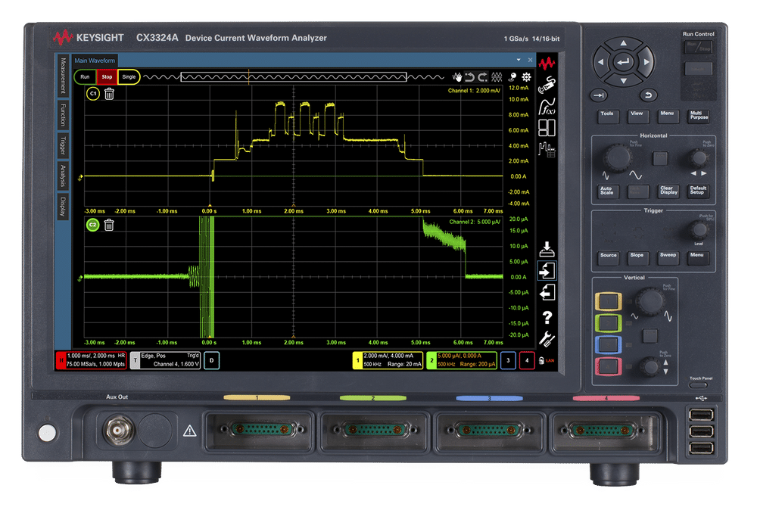Click the LAN lock status icon

tap(546, 361)
